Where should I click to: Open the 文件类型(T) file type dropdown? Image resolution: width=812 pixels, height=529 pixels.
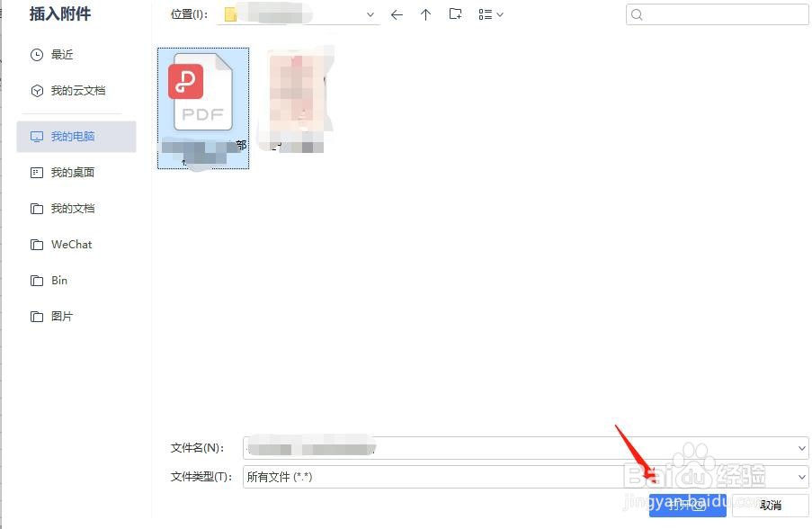799,477
